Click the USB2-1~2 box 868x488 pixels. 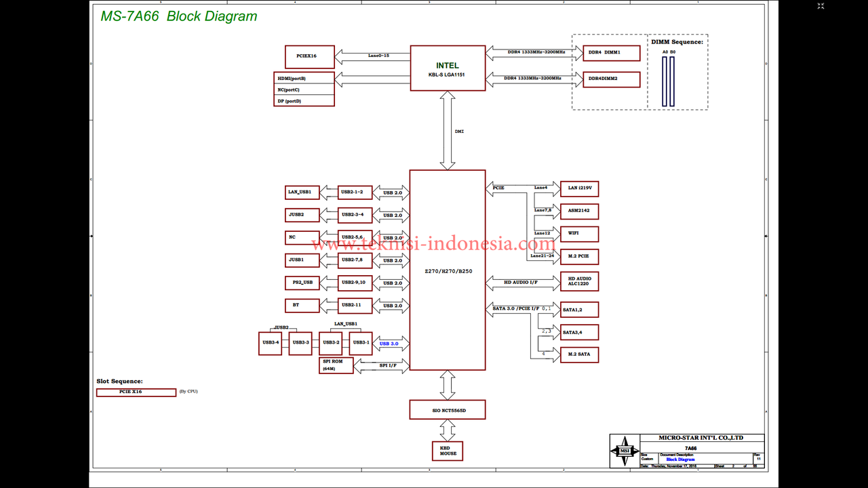tap(355, 192)
